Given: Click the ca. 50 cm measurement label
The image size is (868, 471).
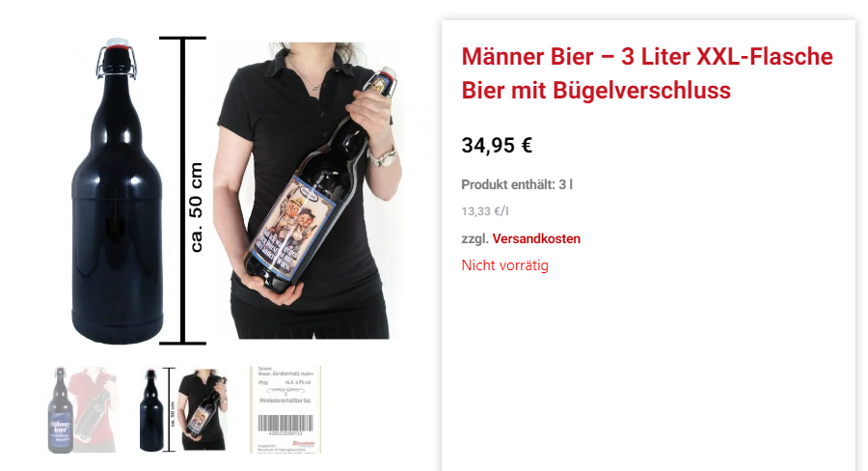Looking at the screenshot, I should pyautogui.click(x=196, y=208).
